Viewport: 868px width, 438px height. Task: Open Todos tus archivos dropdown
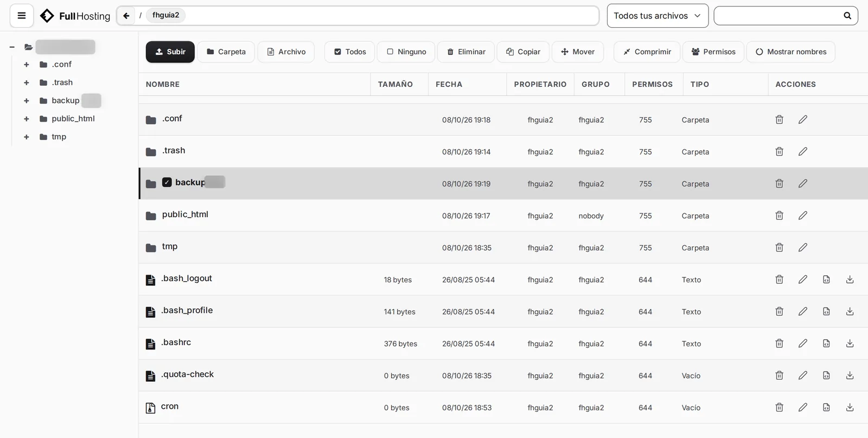658,16
